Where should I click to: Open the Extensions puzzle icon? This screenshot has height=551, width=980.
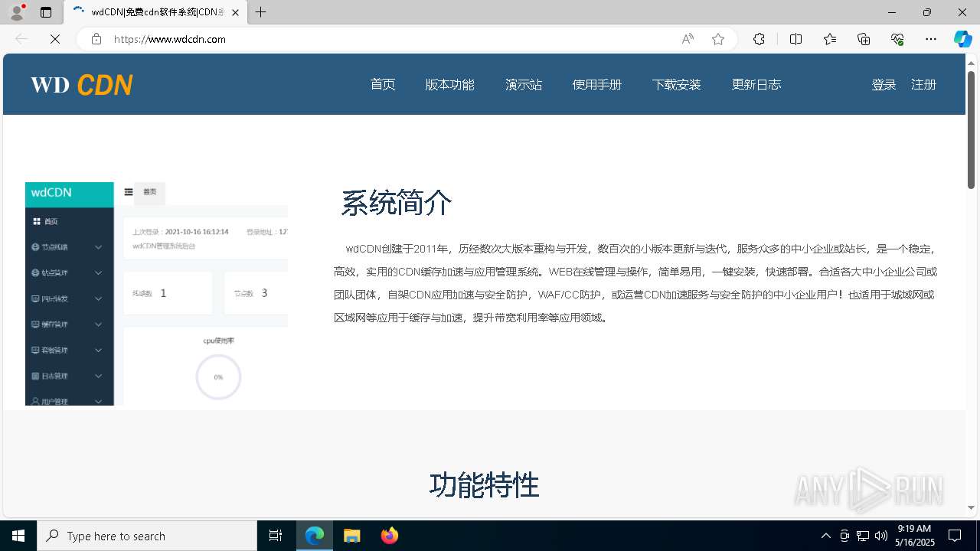(x=759, y=39)
